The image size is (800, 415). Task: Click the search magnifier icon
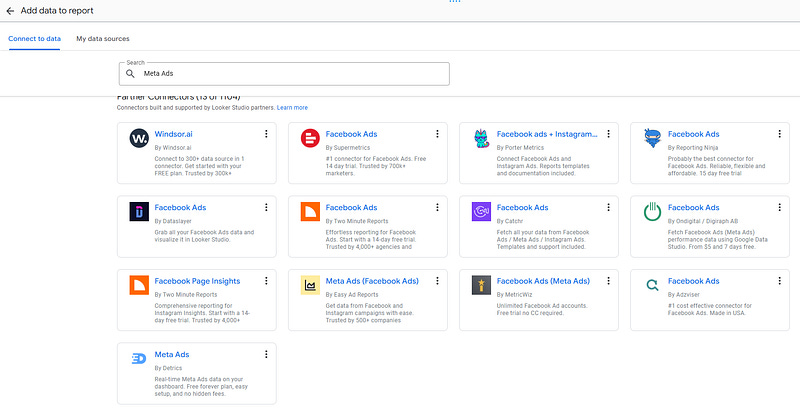[131, 74]
